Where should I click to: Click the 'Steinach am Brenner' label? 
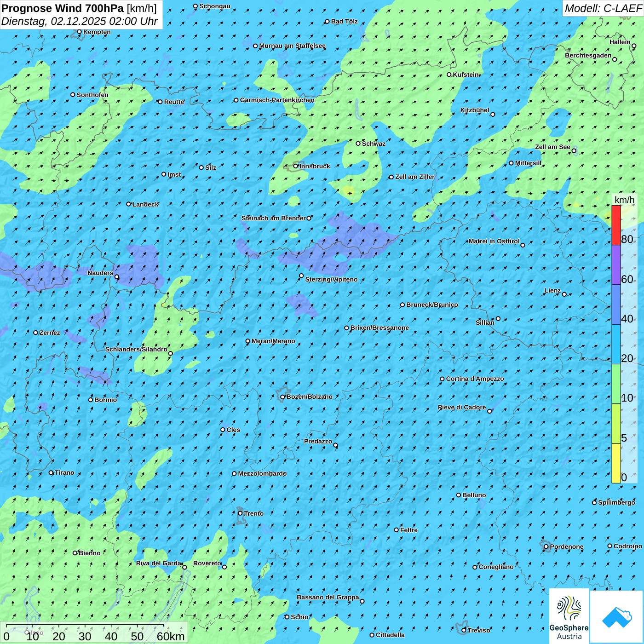273,218
